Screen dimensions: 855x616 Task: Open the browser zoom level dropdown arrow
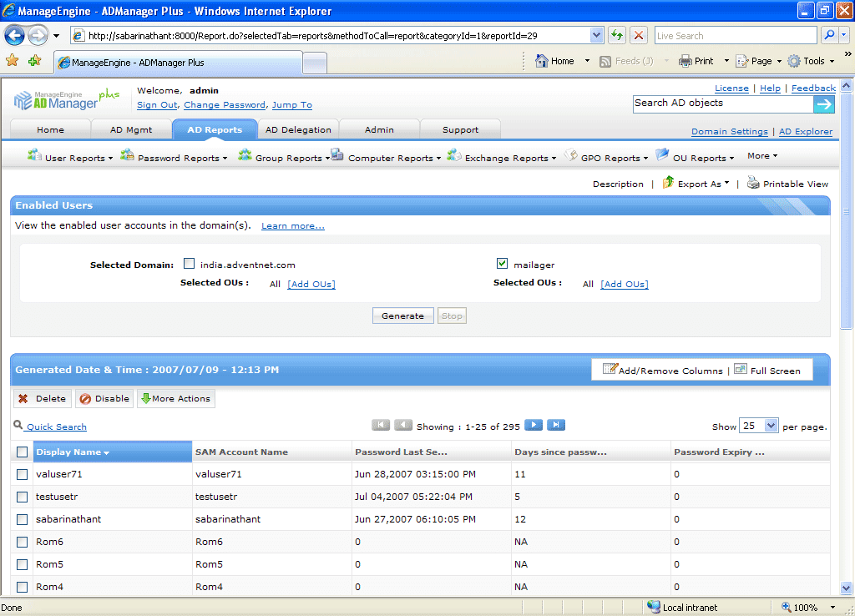pyautogui.click(x=832, y=608)
